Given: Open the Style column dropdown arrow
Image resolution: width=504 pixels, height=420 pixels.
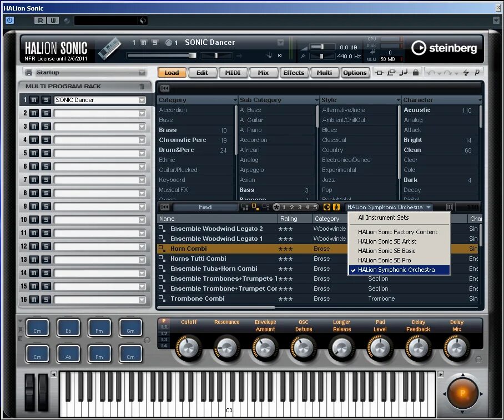Looking at the screenshot, I should 399,100.
